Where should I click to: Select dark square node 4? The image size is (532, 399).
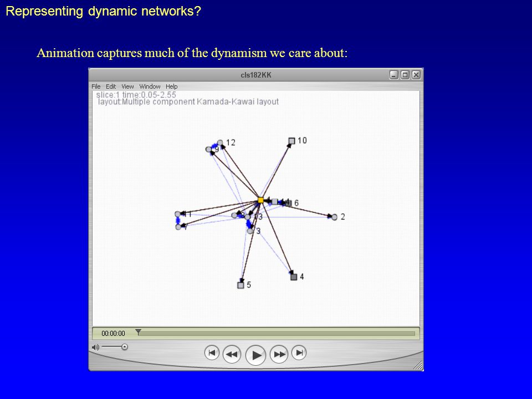pos(294,277)
